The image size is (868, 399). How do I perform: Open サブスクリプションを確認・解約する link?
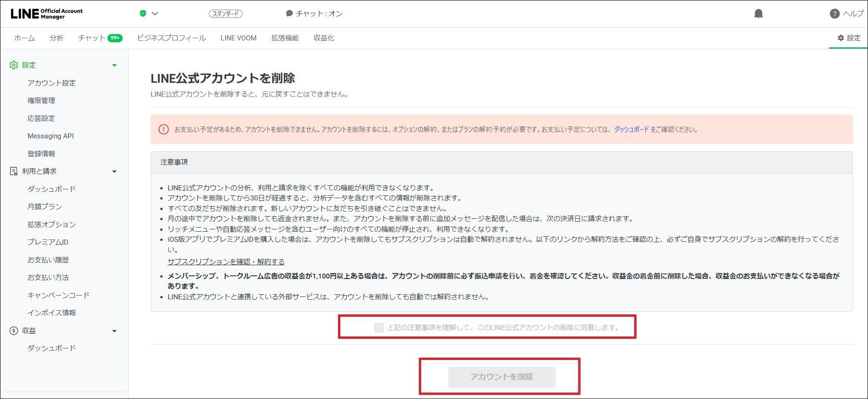pos(226,262)
